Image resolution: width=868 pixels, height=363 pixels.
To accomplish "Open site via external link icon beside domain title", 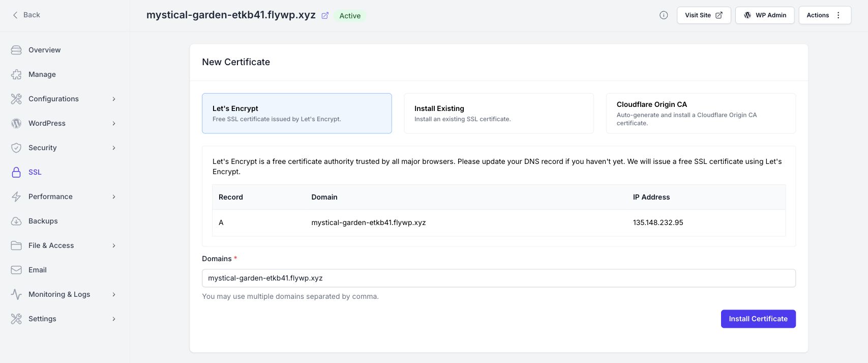I will pos(325,15).
